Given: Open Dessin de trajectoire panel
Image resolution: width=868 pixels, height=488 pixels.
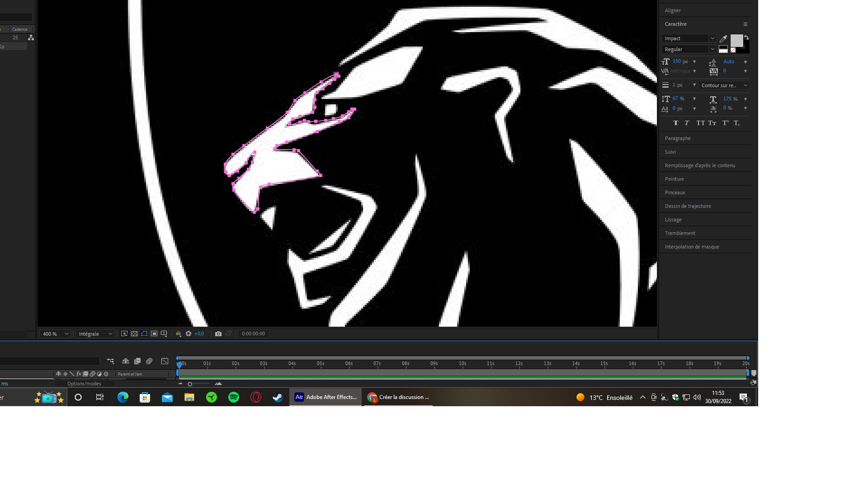Looking at the screenshot, I should click(688, 206).
